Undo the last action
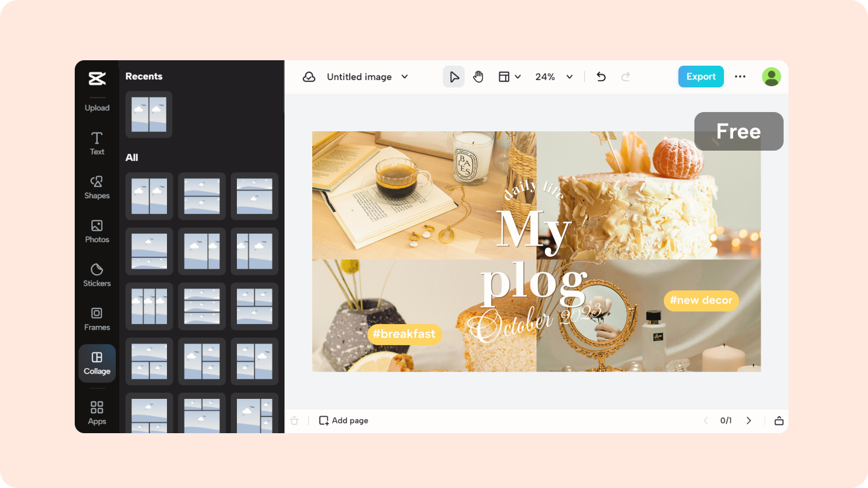This screenshot has height=488, width=868. [601, 77]
